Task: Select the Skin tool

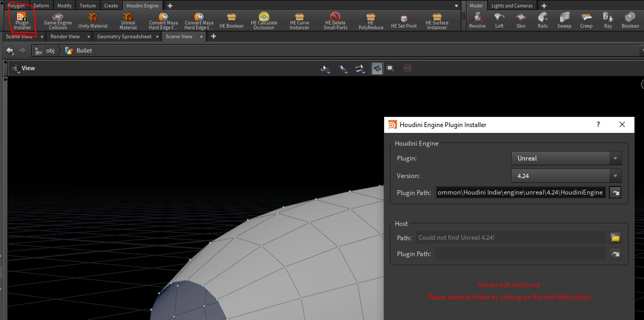Action: [521, 20]
